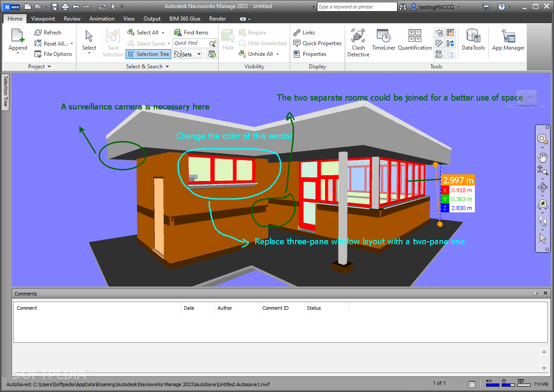Screen dimensions: 554x392
Task: Open the Autodesk App Store cart icon
Action: click(486, 7)
